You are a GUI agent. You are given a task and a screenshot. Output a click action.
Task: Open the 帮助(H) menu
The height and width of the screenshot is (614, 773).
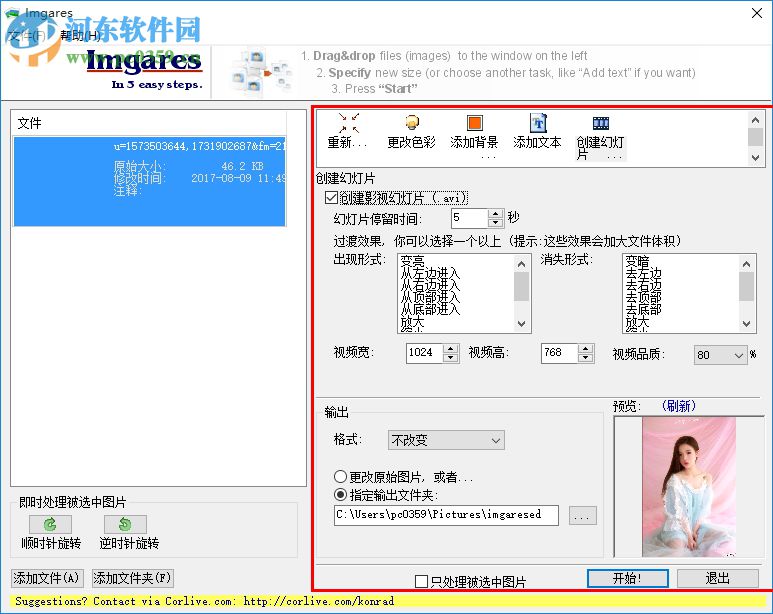(x=79, y=35)
